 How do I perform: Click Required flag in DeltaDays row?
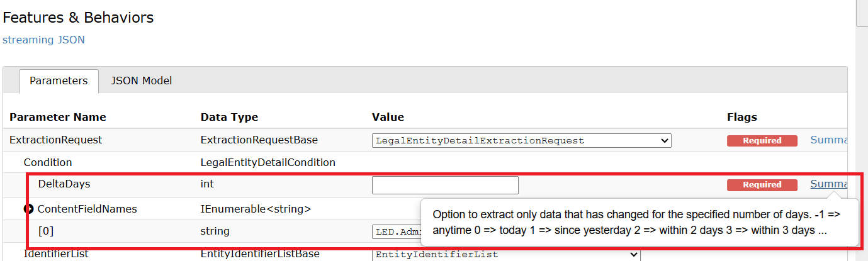762,185
